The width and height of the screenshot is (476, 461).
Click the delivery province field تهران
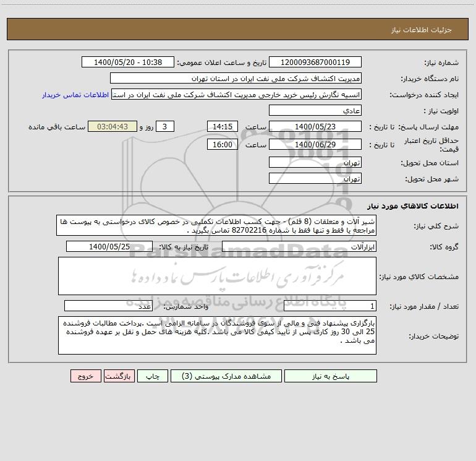pyautogui.click(x=315, y=162)
